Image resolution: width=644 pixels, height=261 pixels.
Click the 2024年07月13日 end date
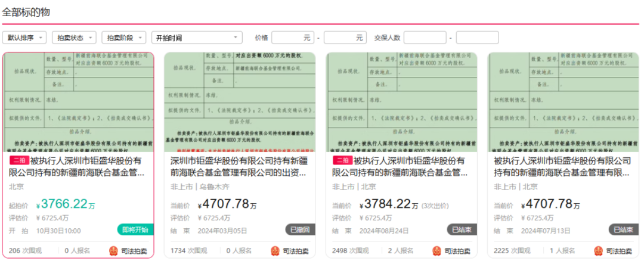(546, 231)
